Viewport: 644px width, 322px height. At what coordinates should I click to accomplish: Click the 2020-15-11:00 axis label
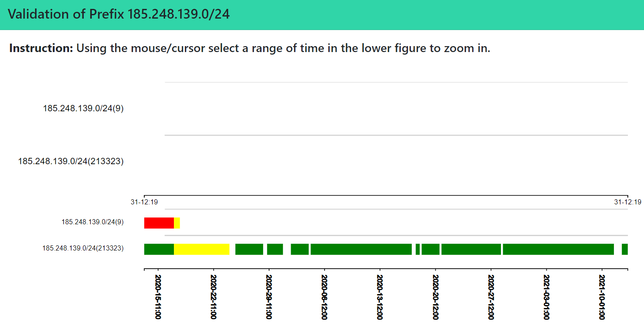coord(158,297)
